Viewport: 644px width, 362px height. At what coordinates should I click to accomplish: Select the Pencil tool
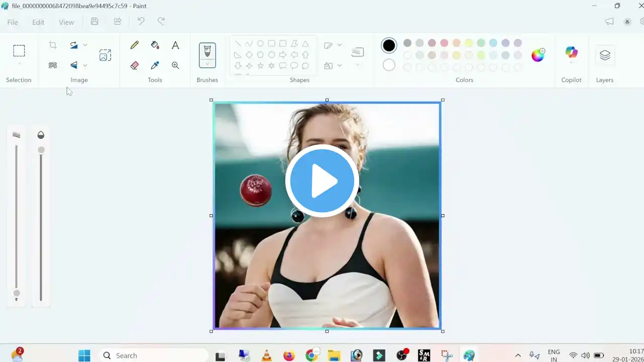coord(134,45)
